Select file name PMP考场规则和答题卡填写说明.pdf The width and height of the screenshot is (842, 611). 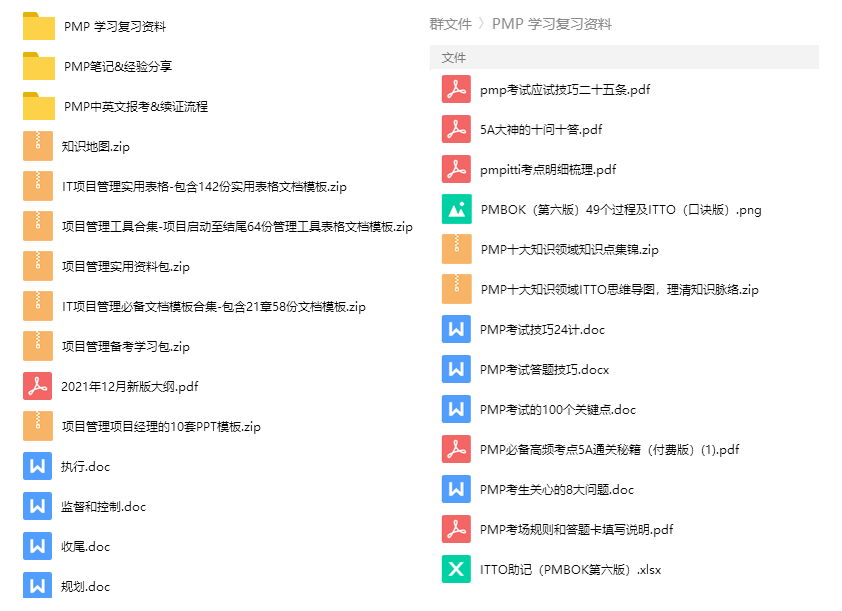[577, 529]
